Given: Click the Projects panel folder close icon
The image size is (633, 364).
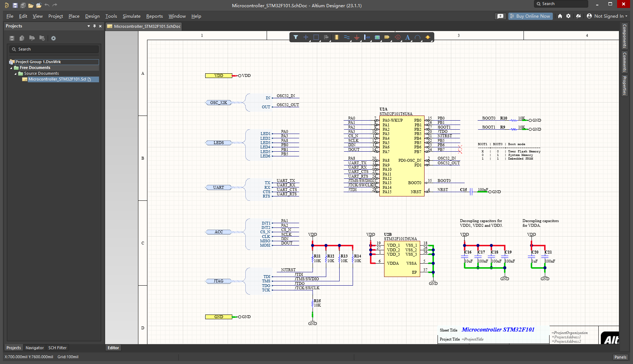Looking at the screenshot, I should (42, 38).
